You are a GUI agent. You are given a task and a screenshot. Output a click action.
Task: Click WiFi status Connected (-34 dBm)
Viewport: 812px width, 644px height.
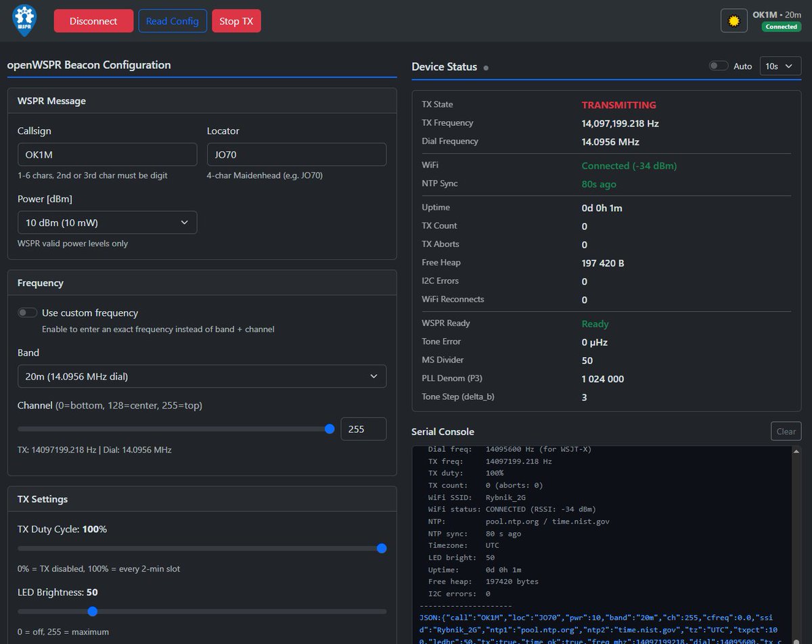(x=629, y=165)
